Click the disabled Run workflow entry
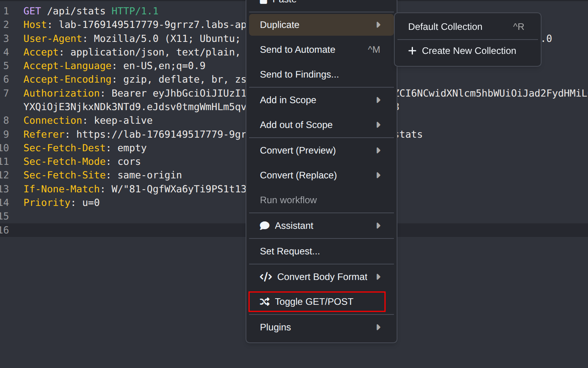Image resolution: width=588 pixels, height=368 pixels. click(x=288, y=200)
